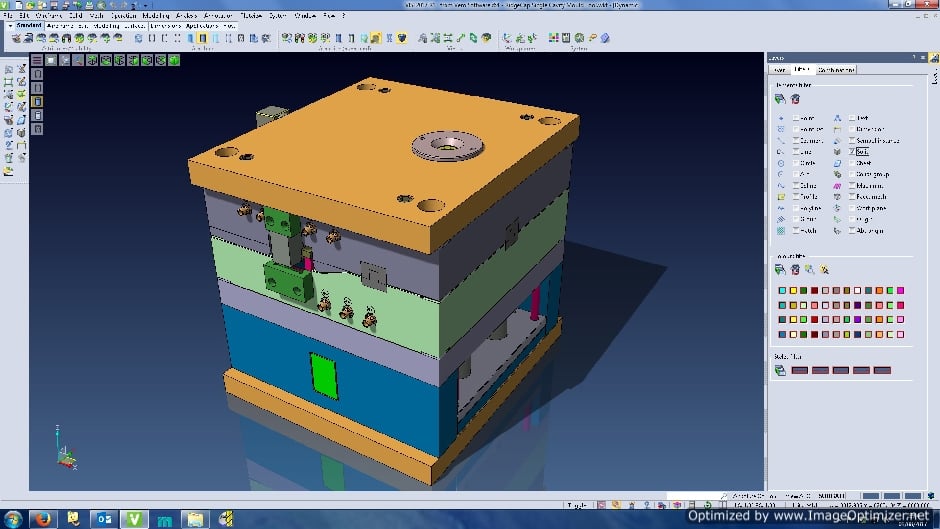
Task: Click the apply element filter icon
Action: point(780,99)
